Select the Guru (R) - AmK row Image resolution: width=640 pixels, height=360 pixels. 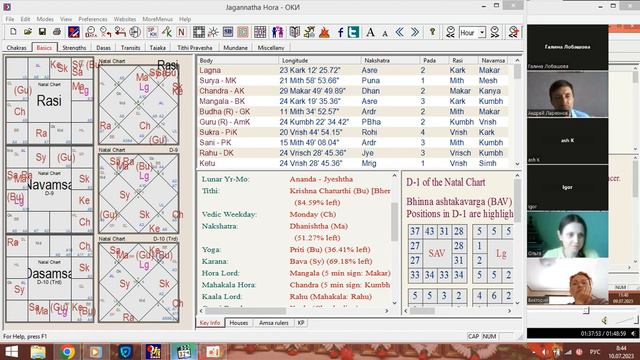tap(353, 122)
